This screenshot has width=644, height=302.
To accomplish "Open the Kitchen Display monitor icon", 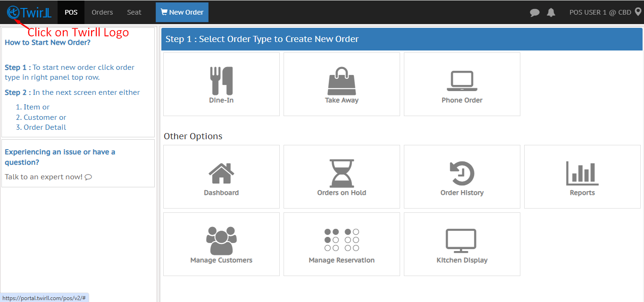I will pos(461,241).
